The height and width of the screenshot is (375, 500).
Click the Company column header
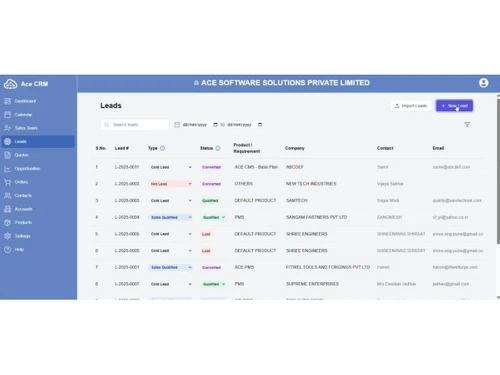click(295, 148)
